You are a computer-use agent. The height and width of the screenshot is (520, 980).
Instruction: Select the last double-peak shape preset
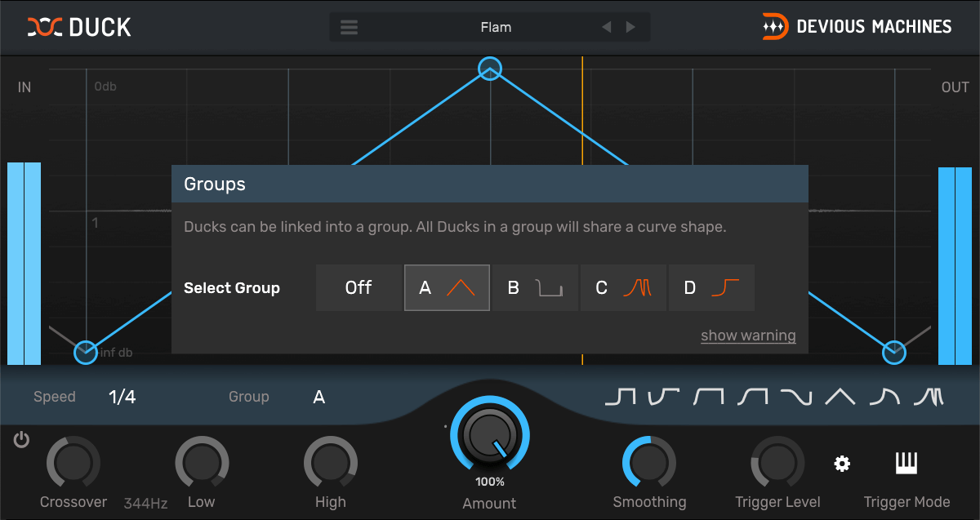(929, 398)
